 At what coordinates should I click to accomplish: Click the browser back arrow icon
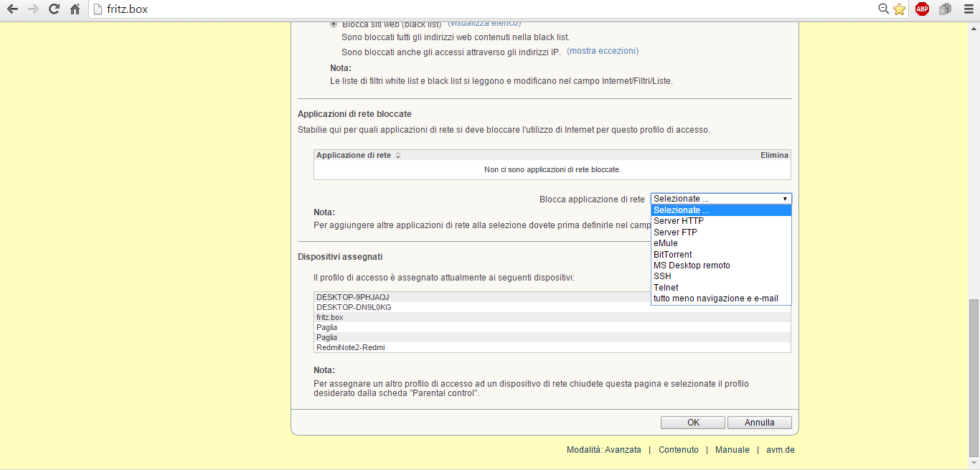pos(12,9)
